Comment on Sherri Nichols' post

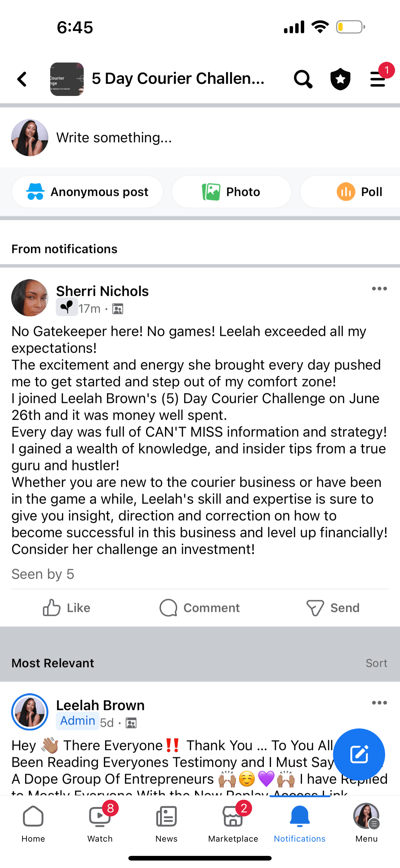tap(200, 608)
